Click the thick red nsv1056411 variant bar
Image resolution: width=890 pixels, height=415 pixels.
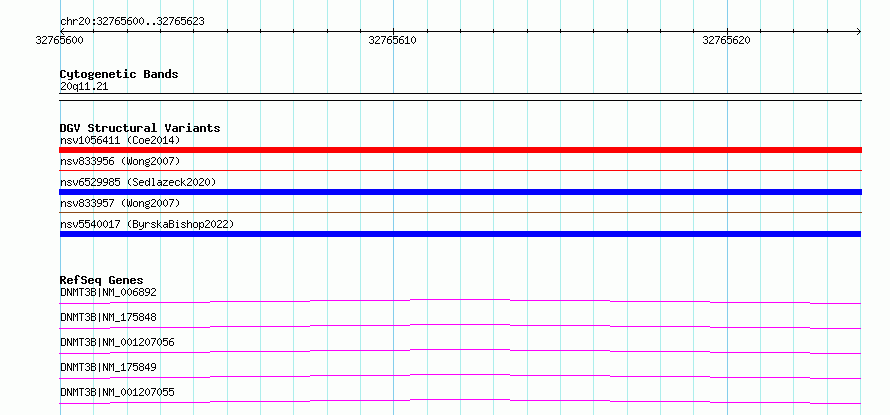[x=460, y=150]
